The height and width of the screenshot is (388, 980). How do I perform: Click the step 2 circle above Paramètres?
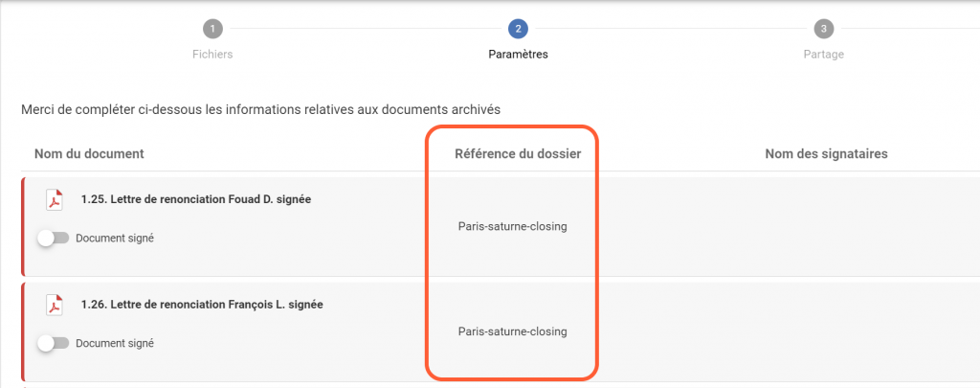(518, 29)
